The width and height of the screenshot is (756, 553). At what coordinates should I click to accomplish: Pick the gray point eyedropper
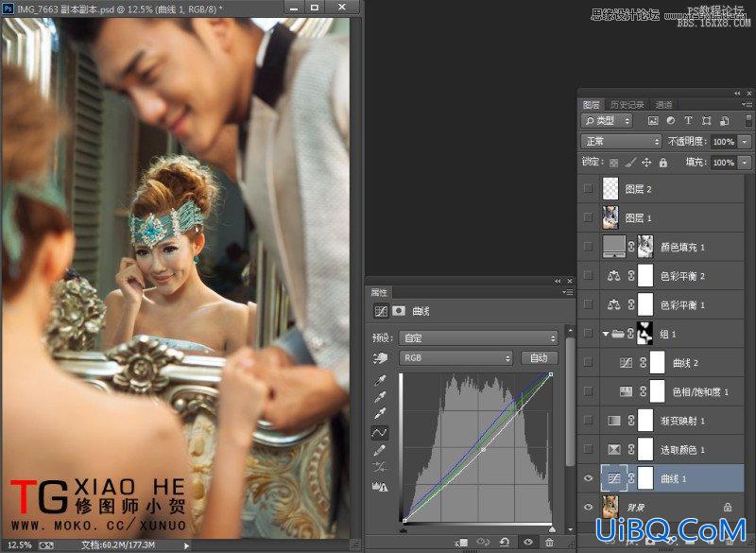(380, 397)
